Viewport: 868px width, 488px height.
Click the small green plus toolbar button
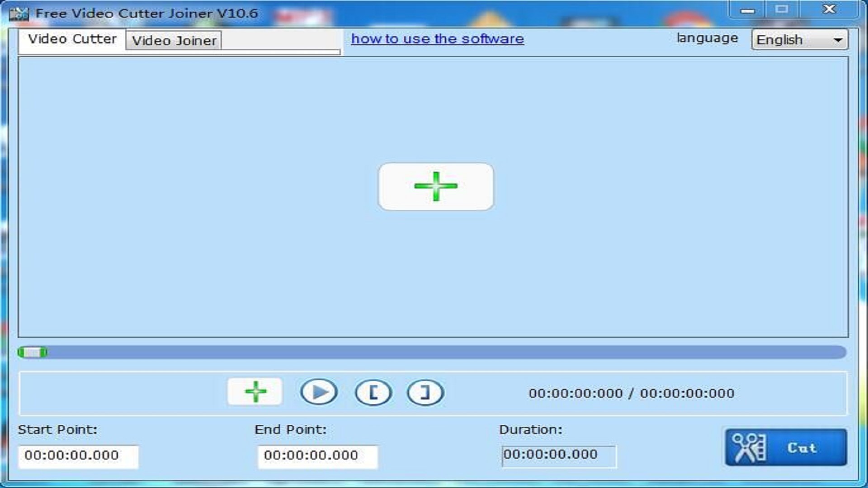[255, 392]
